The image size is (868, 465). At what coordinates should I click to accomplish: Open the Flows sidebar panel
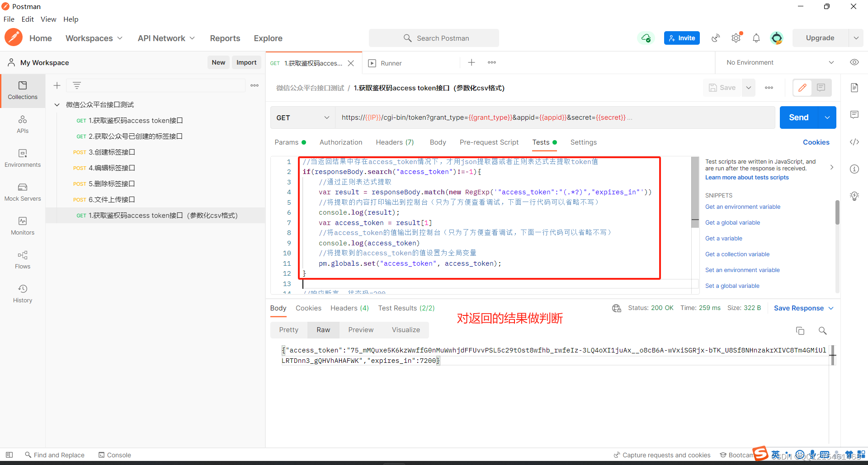coord(23,260)
